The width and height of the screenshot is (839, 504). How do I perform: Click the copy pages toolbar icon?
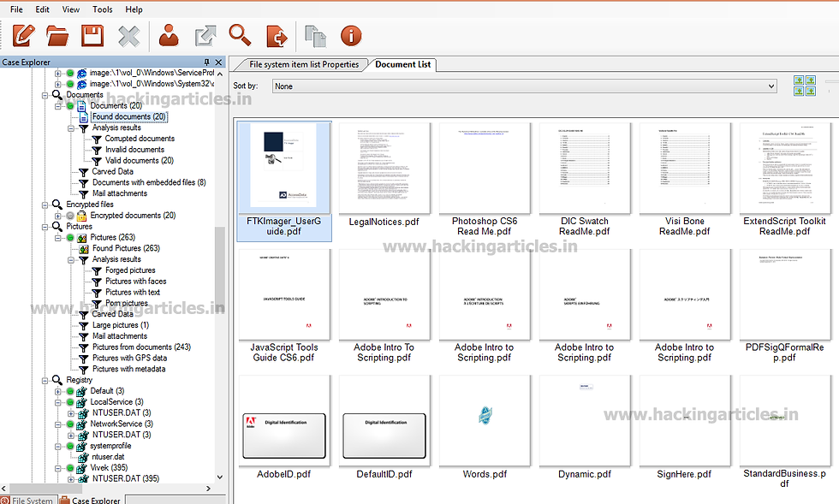pos(316,36)
